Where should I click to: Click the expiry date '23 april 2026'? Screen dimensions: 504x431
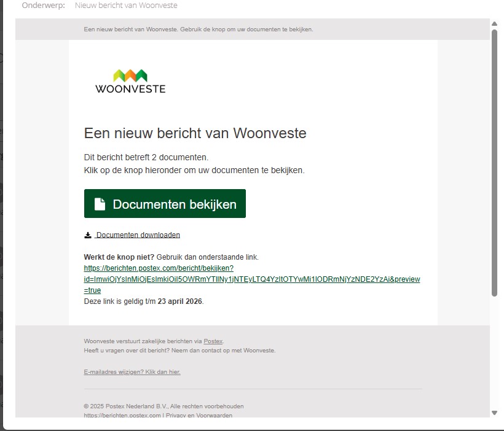(x=179, y=301)
